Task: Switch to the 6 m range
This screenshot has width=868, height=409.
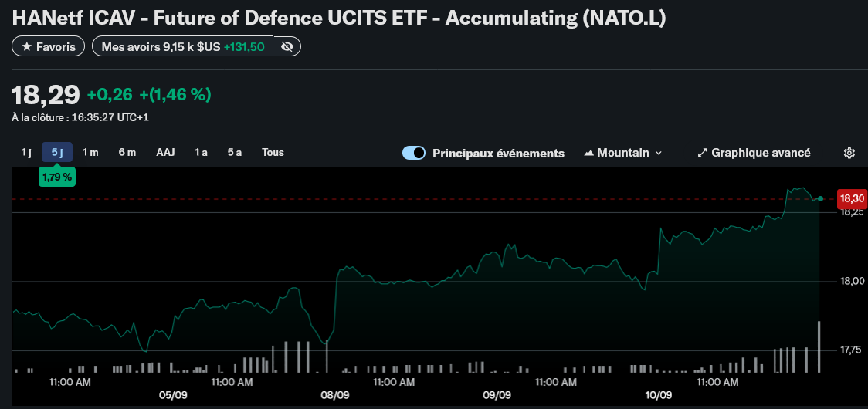Action: click(x=127, y=152)
